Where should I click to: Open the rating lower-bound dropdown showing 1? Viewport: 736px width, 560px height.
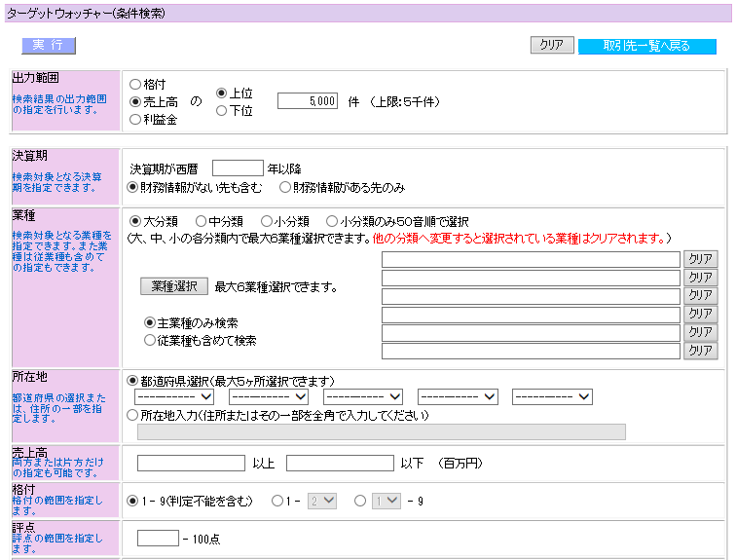click(386, 501)
